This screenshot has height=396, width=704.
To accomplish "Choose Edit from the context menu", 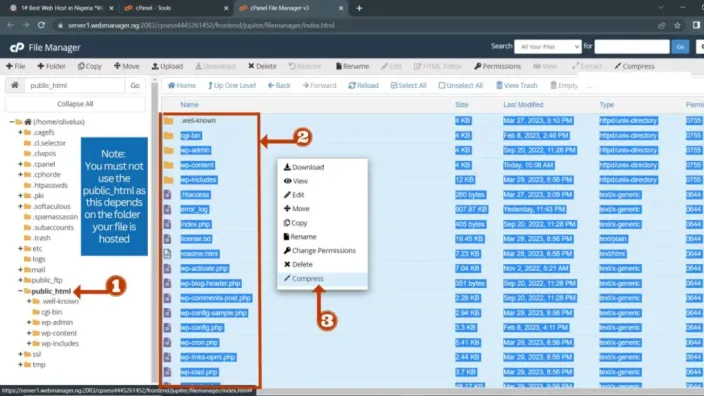I will [322, 195].
